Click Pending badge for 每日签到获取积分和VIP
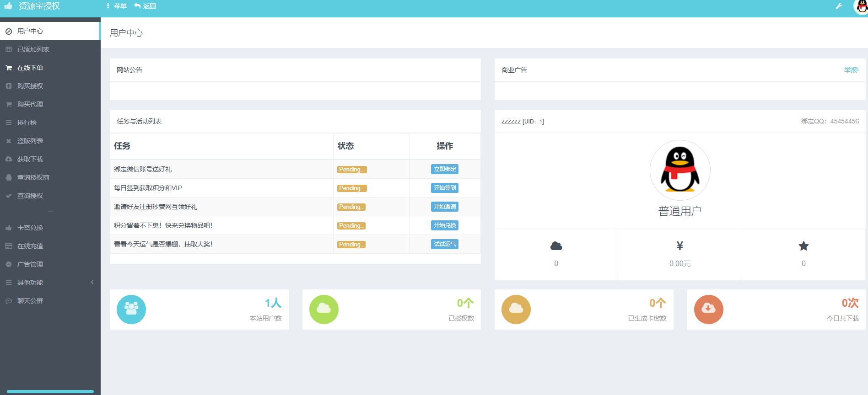Image resolution: width=868 pixels, height=395 pixels. [352, 188]
